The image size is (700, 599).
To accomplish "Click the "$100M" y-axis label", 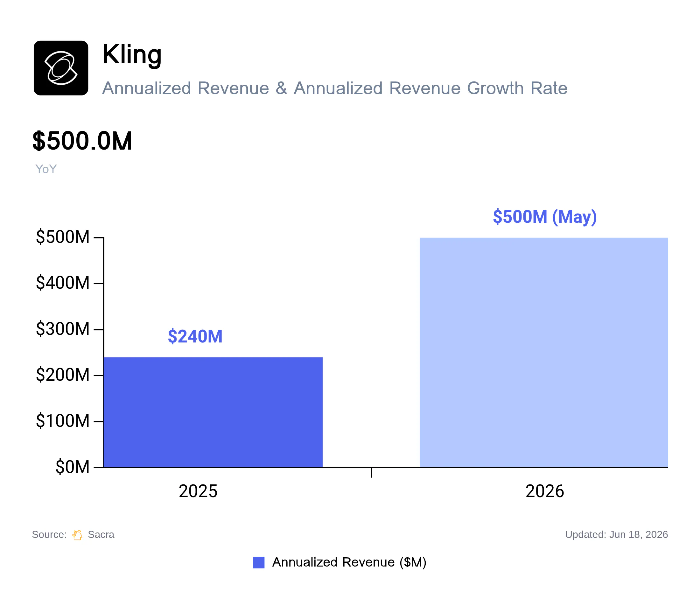I will 62,421.
